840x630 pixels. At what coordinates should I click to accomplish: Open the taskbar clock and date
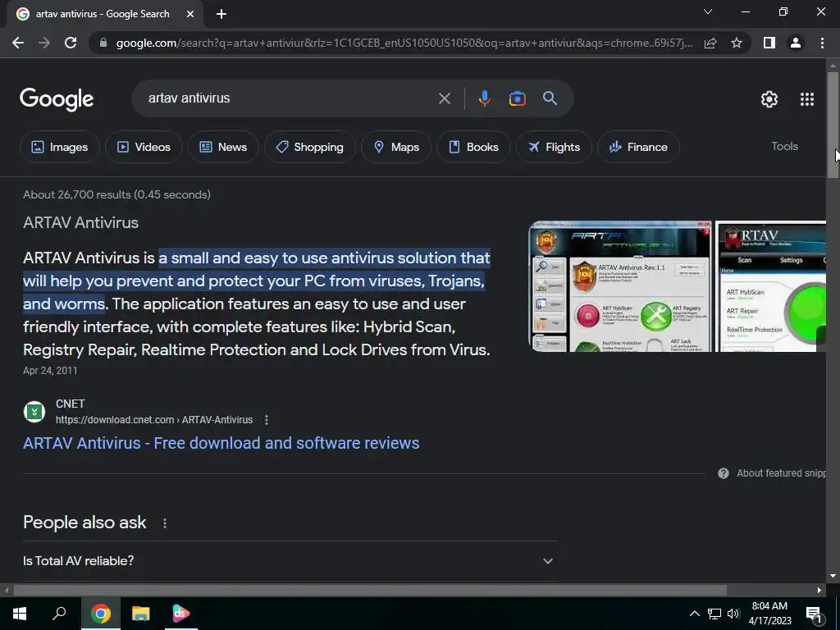pos(769,614)
